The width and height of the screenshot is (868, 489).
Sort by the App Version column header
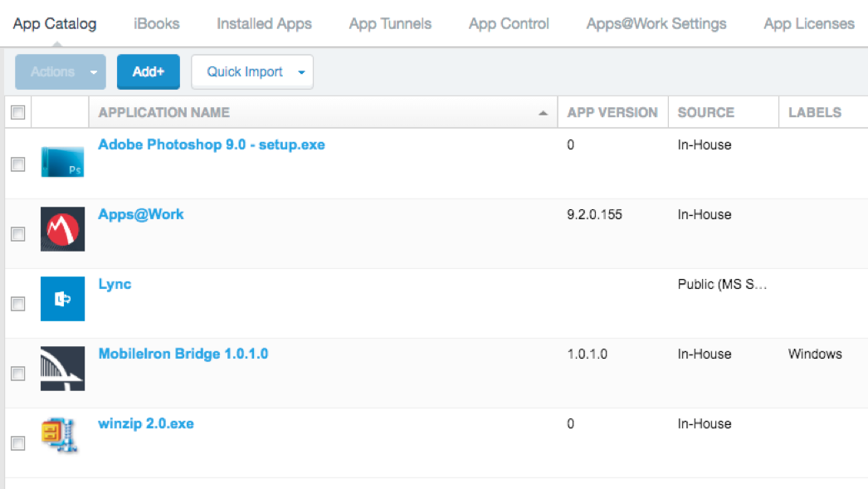(x=612, y=112)
